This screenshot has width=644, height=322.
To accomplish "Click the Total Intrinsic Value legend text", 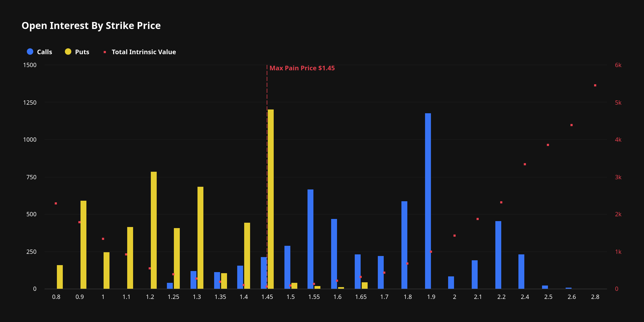I will (x=143, y=52).
